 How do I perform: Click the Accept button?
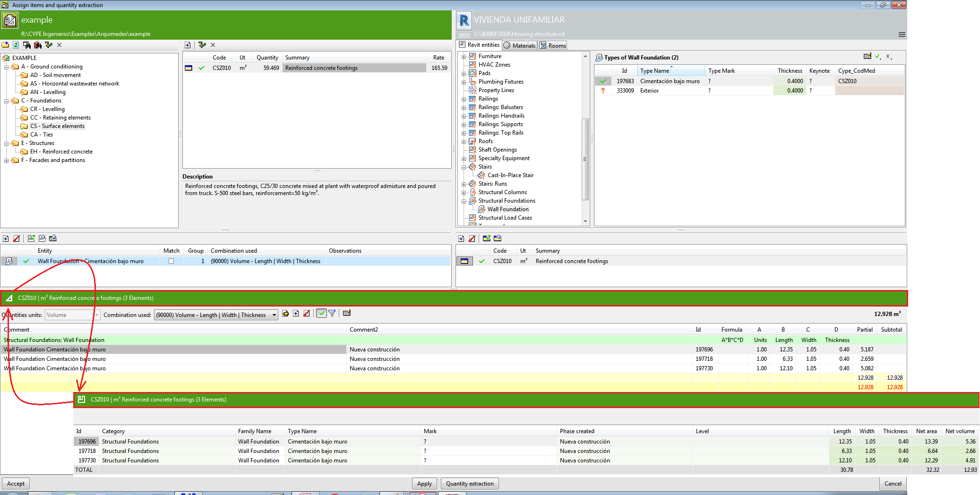[x=16, y=484]
